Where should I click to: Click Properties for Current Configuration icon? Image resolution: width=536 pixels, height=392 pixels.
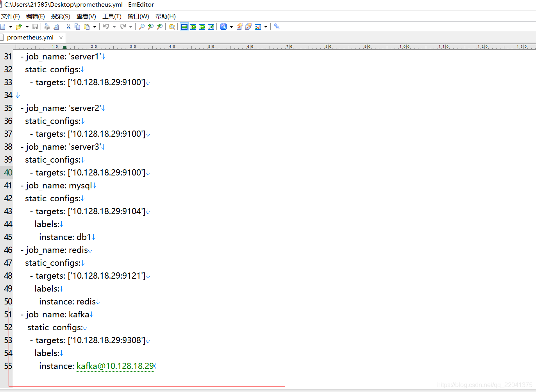point(239,27)
